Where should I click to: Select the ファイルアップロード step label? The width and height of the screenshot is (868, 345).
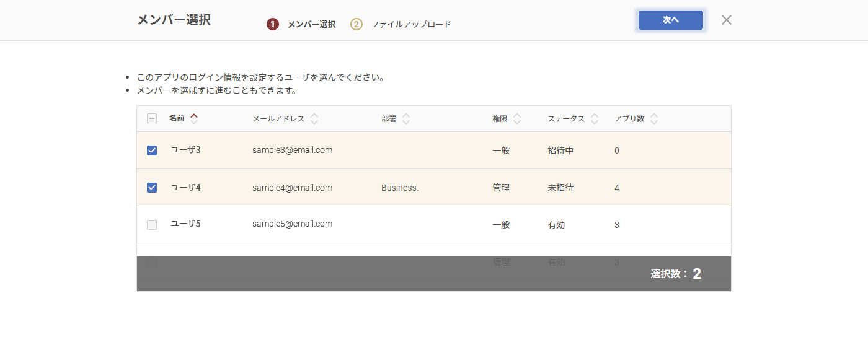click(411, 25)
